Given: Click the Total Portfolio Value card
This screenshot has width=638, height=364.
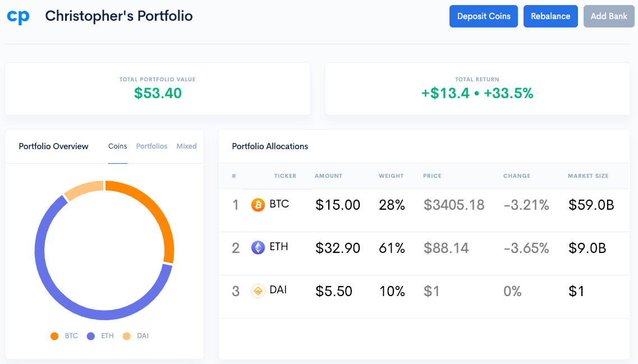Looking at the screenshot, I should 157,89.
